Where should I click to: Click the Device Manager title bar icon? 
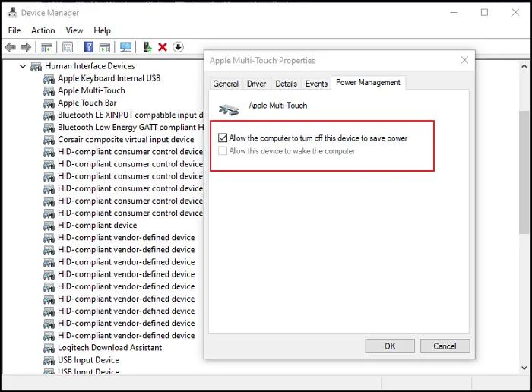click(x=12, y=13)
